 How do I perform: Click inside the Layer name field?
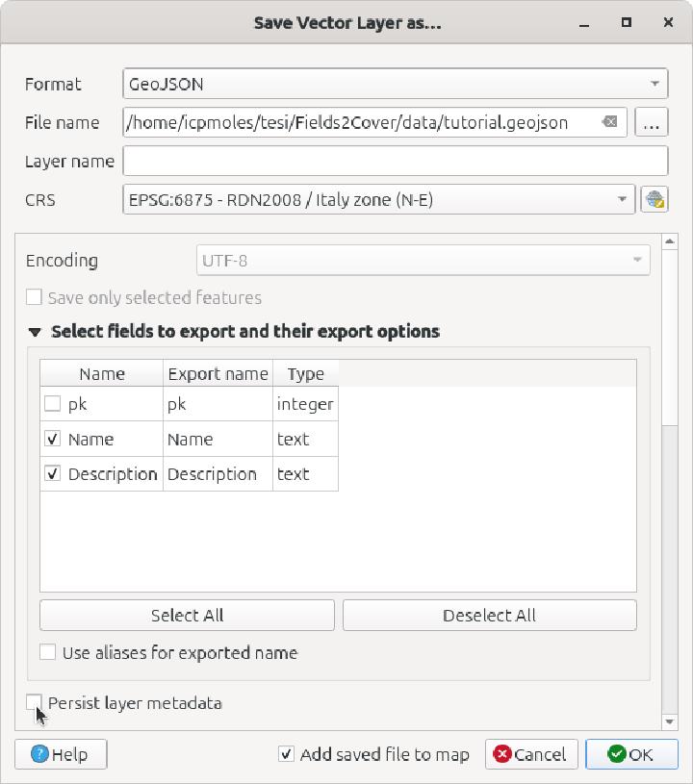click(395, 161)
